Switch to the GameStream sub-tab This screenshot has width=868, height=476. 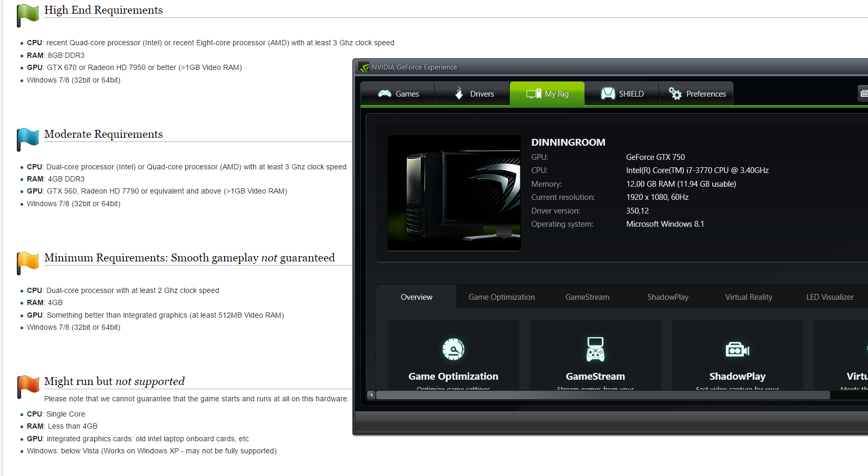pyautogui.click(x=587, y=297)
